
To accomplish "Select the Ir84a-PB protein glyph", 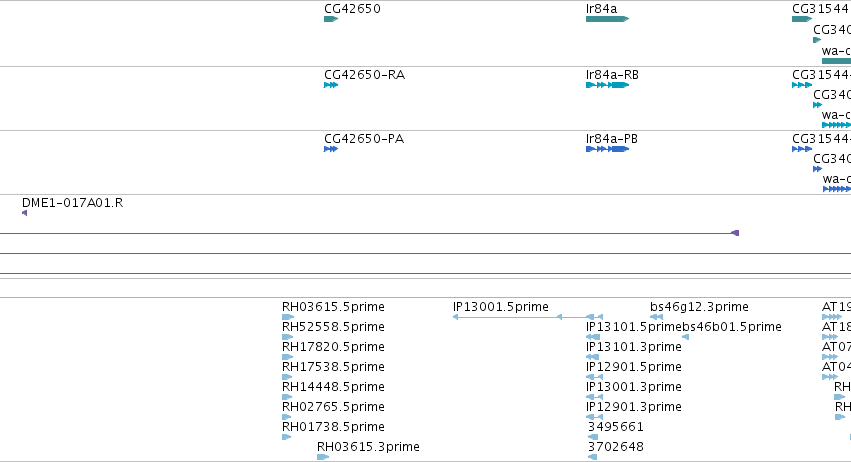I will click(607, 149).
